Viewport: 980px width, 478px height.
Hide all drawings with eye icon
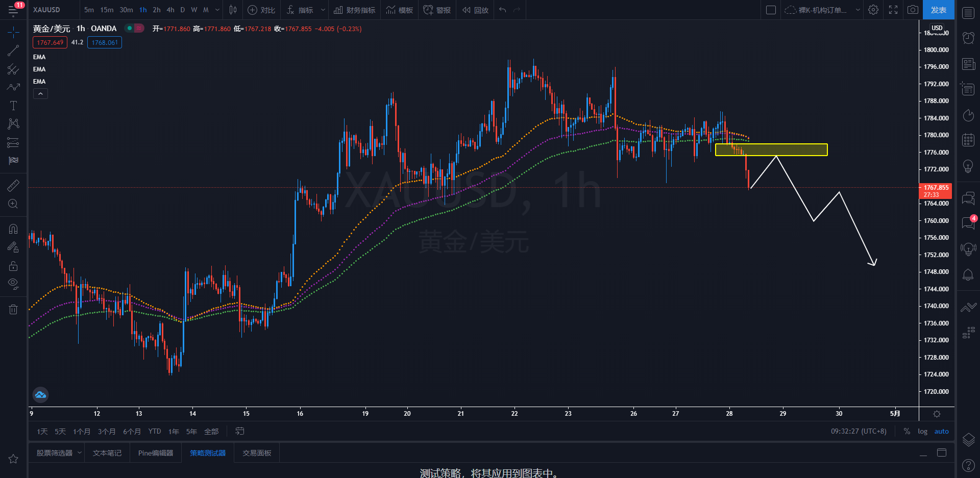click(x=13, y=284)
